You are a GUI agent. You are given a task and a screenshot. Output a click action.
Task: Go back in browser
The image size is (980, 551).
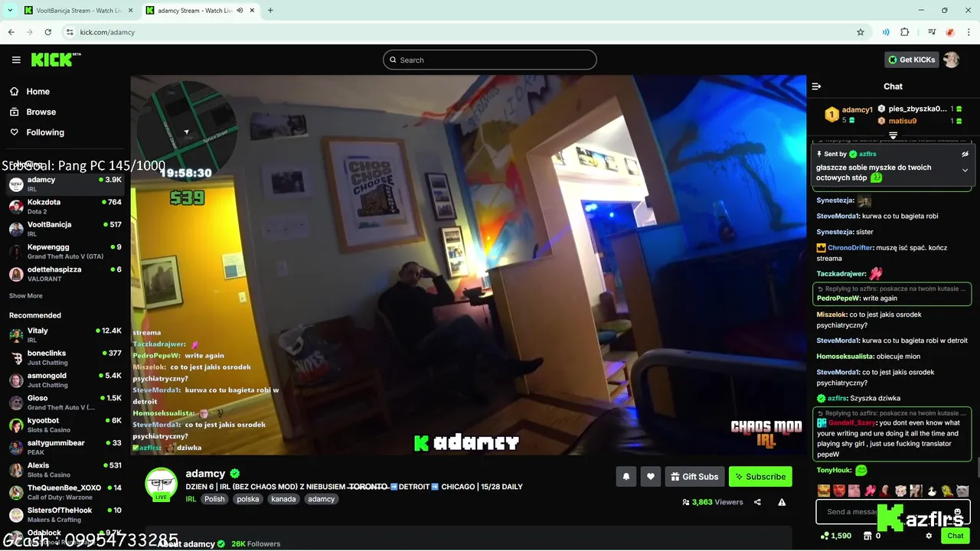11,32
